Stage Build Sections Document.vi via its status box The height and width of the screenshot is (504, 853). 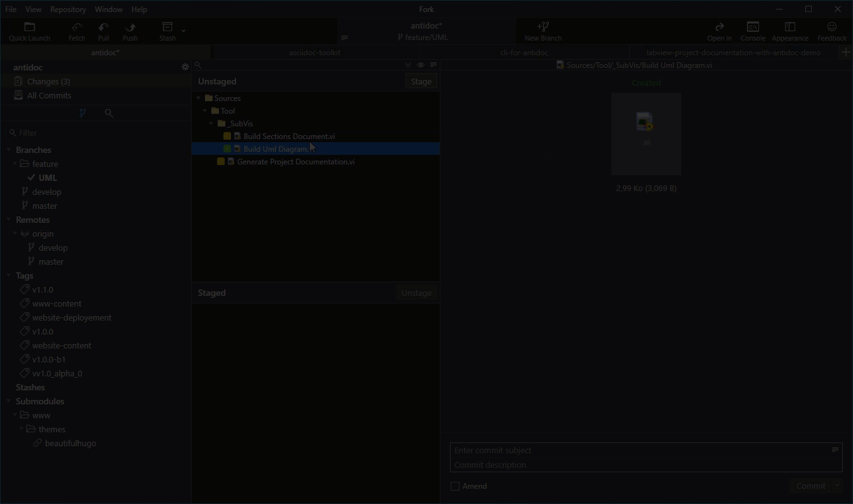click(x=227, y=136)
